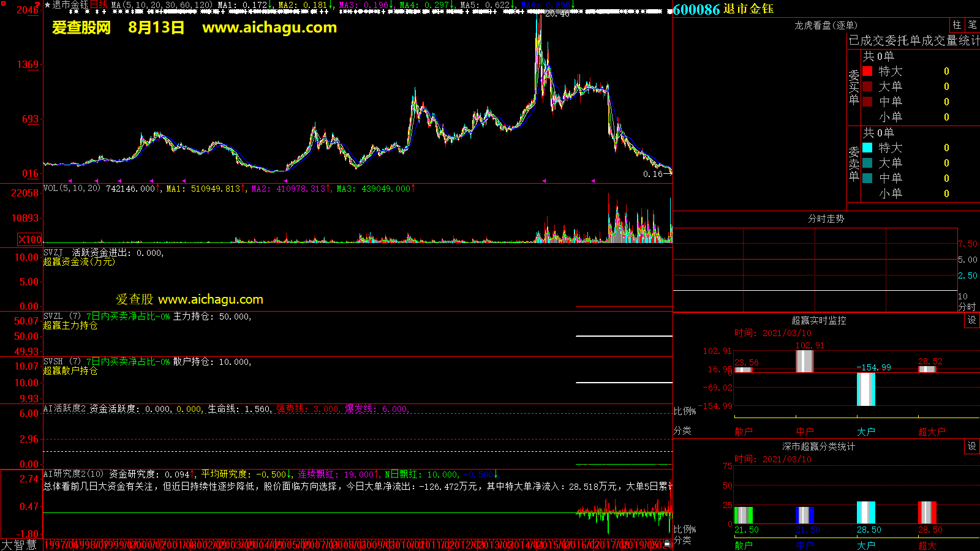Screen dimensions: 980x551
Task: Click the 超赢资金流(万元) yellow label
Action: pos(79,262)
